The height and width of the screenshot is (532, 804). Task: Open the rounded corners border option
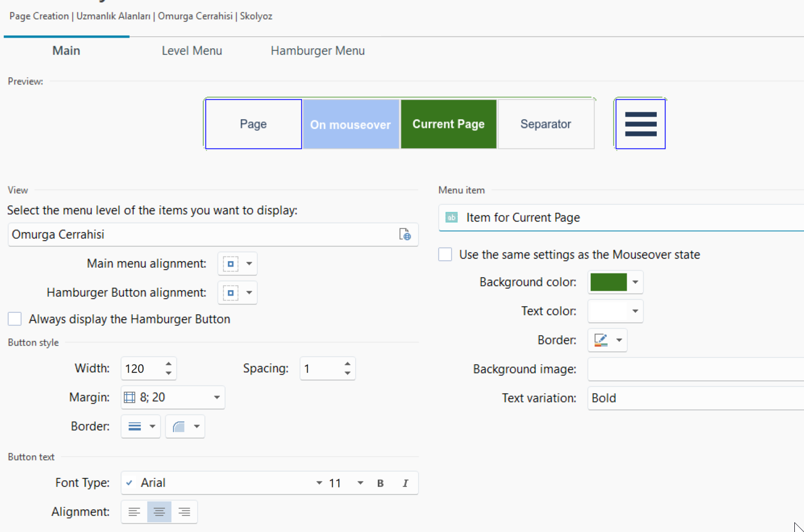point(185,427)
